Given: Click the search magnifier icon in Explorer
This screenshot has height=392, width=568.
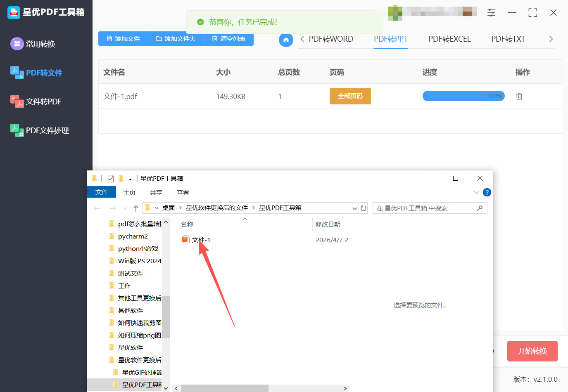Looking at the screenshot, I should coord(480,208).
